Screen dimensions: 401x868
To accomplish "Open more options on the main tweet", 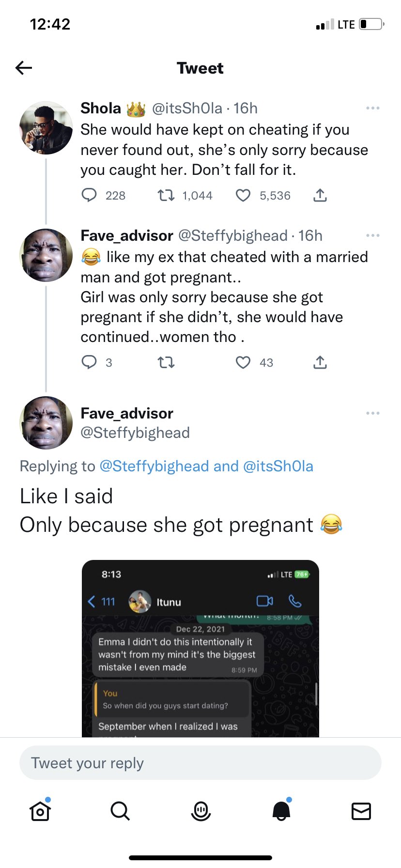I will pyautogui.click(x=372, y=413).
